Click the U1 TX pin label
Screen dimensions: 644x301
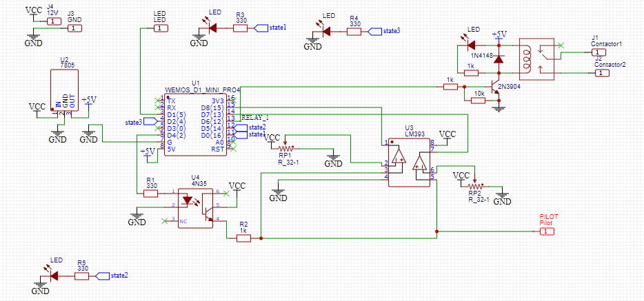click(171, 101)
